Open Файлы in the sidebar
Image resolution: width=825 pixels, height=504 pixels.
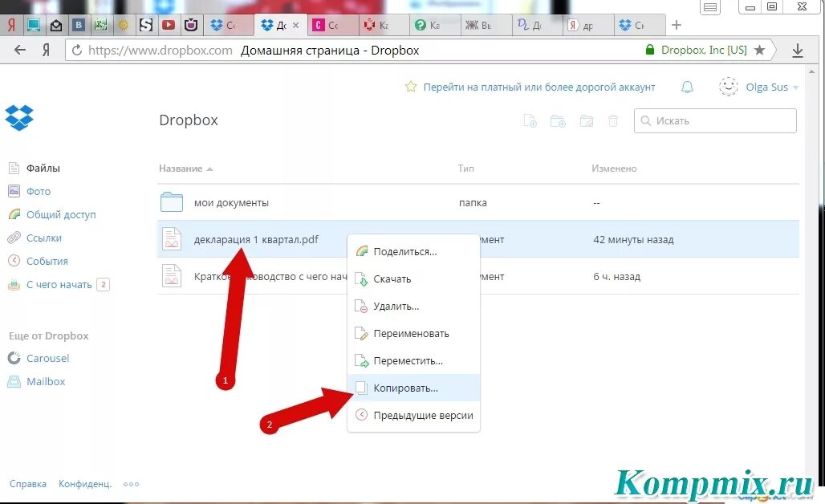coord(43,169)
